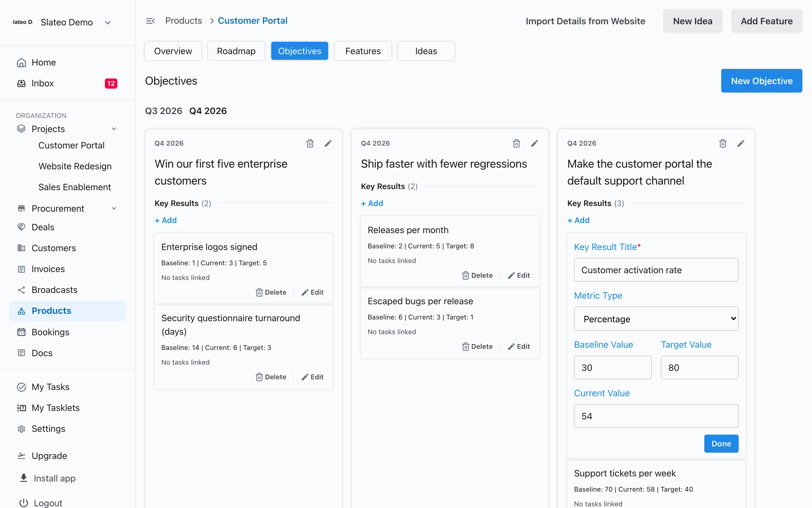Viewport: 812px width, 508px height.
Task: Delete Security questionnaire turnaround key result
Action: [x=271, y=377]
